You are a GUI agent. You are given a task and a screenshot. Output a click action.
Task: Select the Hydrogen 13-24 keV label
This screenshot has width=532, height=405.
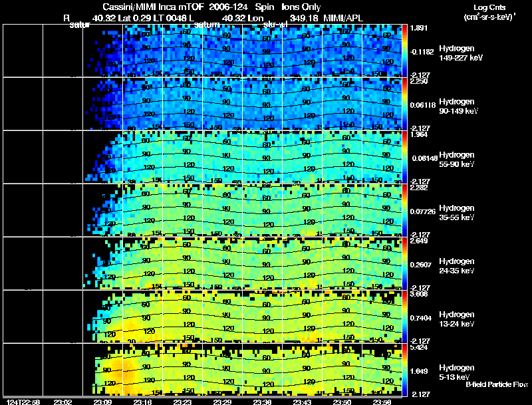(457, 319)
